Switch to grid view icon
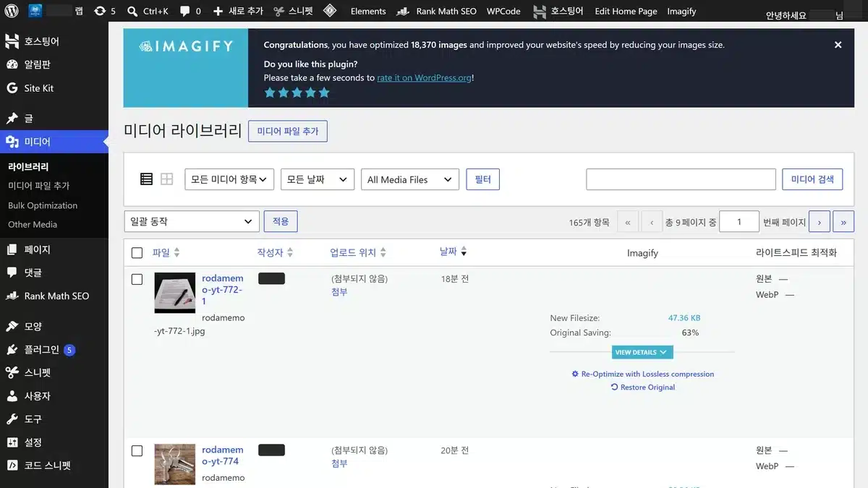The width and height of the screenshot is (868, 488). point(166,179)
